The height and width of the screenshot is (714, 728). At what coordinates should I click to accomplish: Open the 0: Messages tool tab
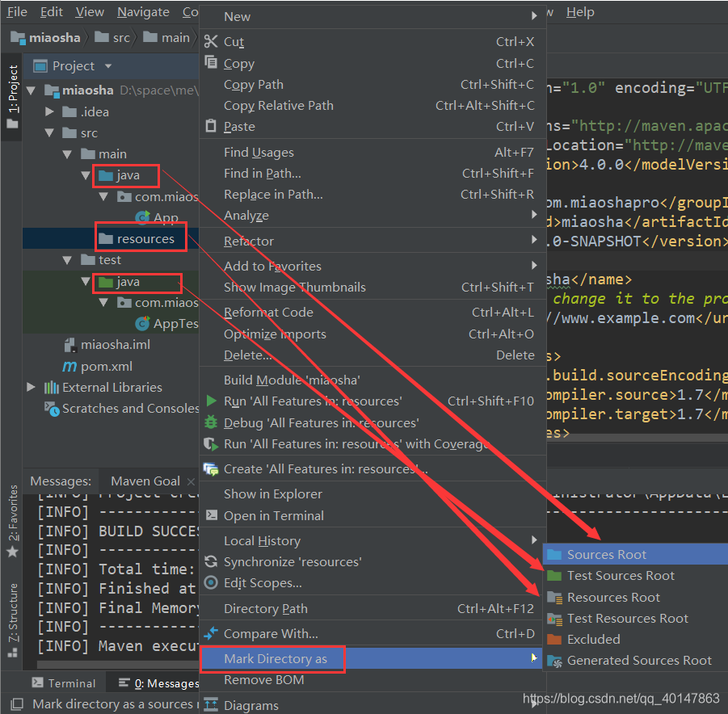158,682
